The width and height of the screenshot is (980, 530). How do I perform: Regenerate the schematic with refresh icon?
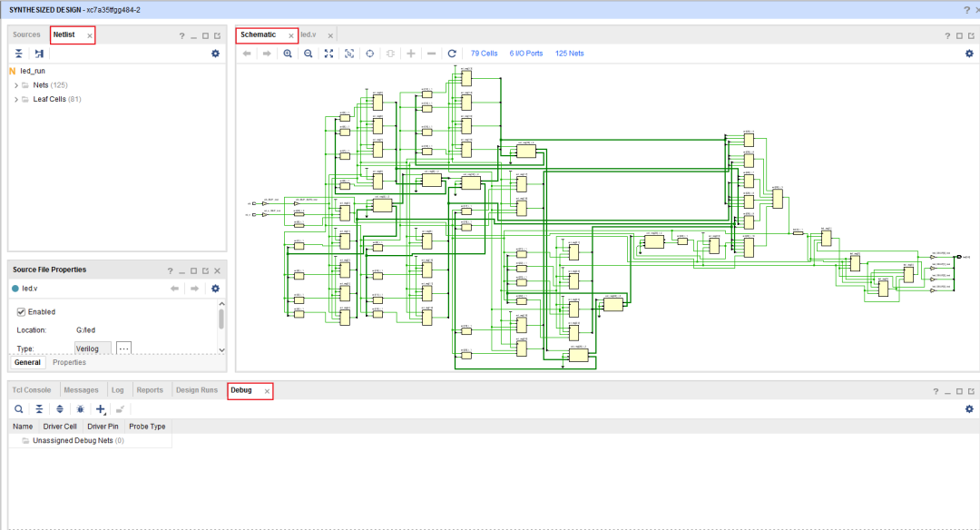tap(452, 54)
